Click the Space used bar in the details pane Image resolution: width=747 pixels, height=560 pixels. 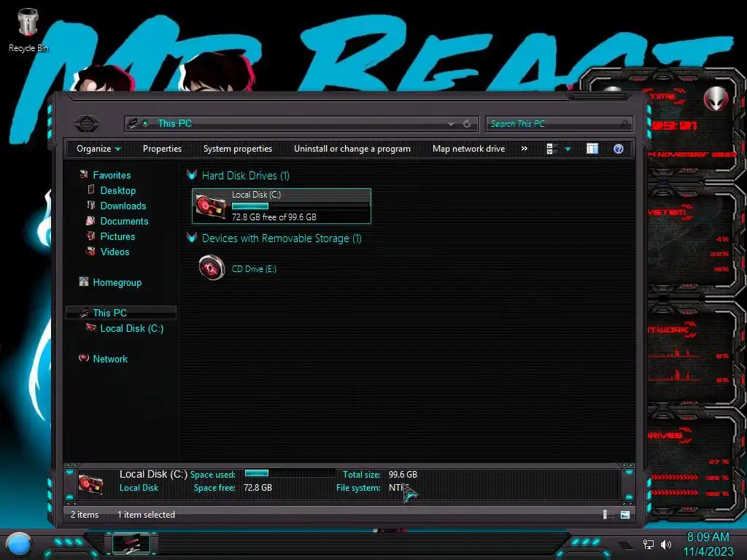(x=290, y=472)
